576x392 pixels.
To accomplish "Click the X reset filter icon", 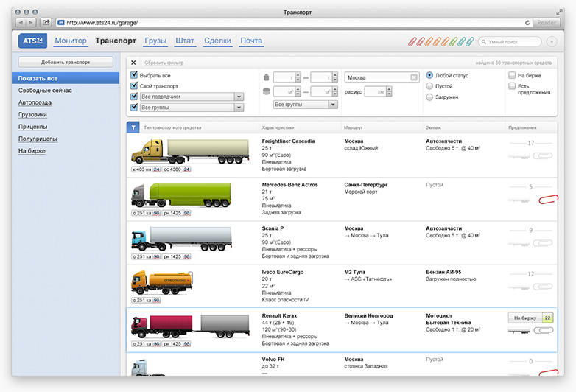I will click(x=133, y=63).
